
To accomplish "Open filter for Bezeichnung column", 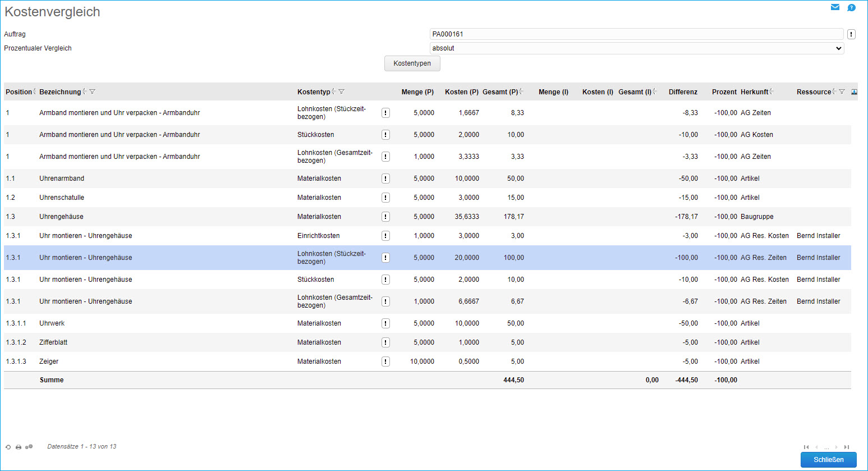I will pos(93,92).
